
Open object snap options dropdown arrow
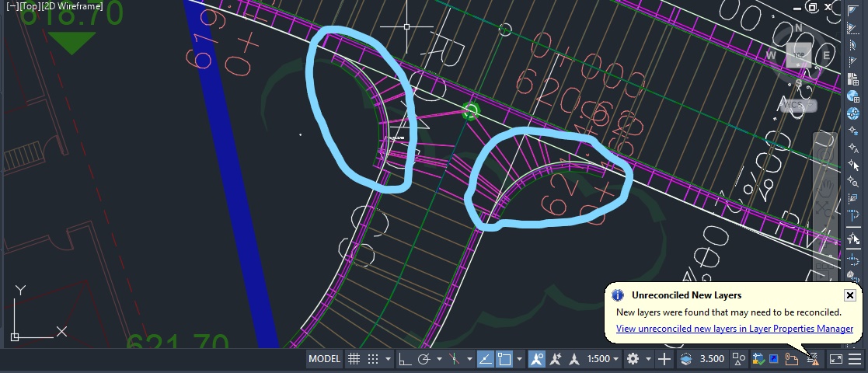[519, 359]
